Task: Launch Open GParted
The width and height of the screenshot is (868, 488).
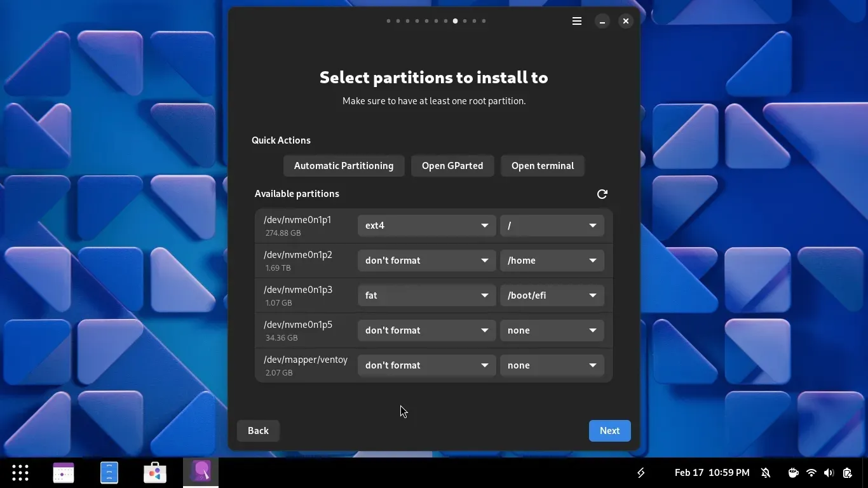Action: [452, 166]
